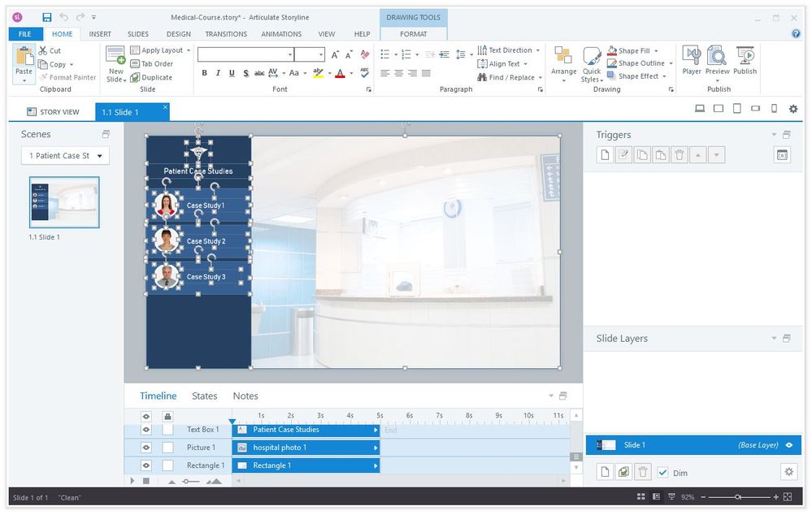Click the Save icon in title bar
The height and width of the screenshot is (515, 812).
(47, 17)
